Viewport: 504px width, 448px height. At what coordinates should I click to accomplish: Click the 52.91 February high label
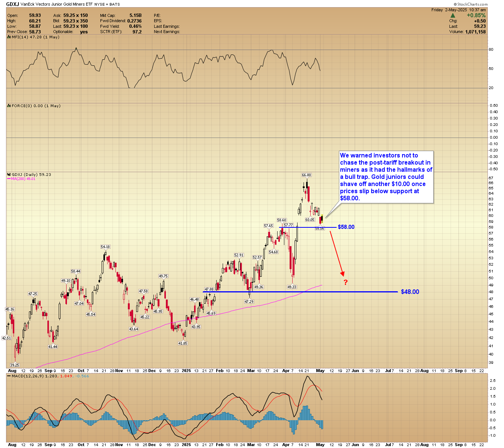tap(239, 255)
